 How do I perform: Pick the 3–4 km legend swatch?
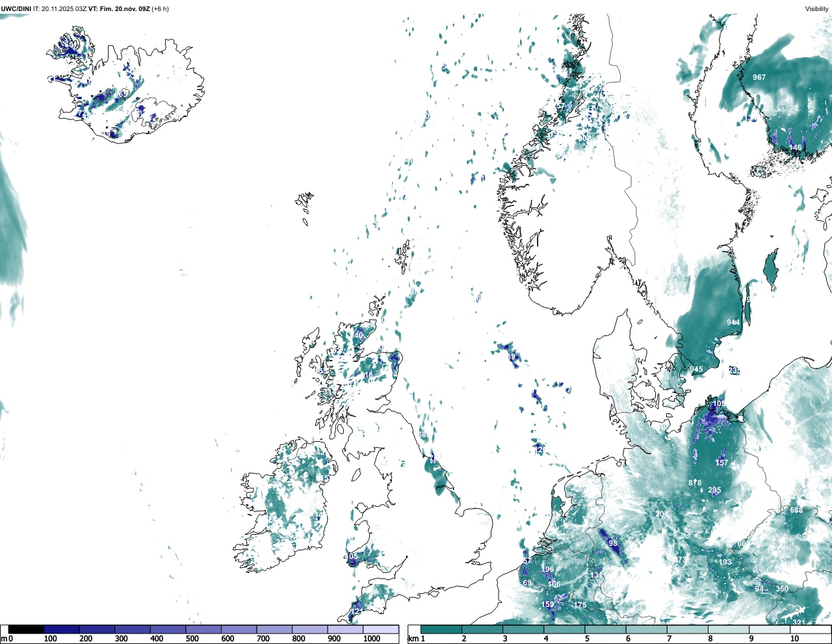pyautogui.click(x=523, y=630)
